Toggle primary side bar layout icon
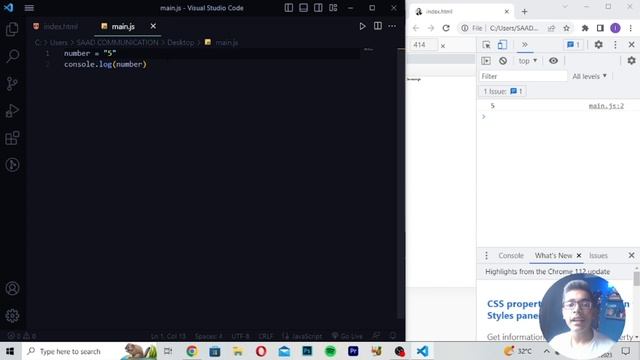Viewport: 640px width, 360px height. (x=289, y=8)
